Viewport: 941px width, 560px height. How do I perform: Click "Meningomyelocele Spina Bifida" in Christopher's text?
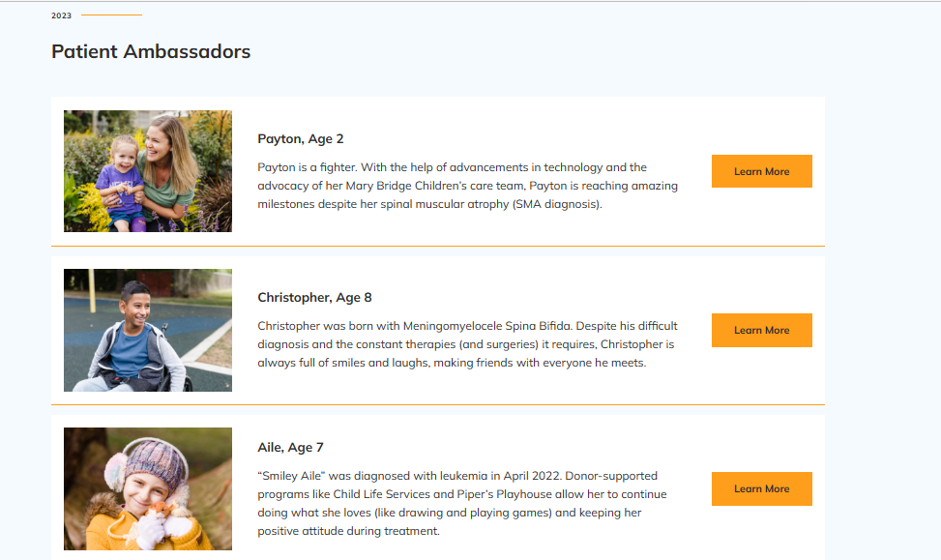point(486,326)
